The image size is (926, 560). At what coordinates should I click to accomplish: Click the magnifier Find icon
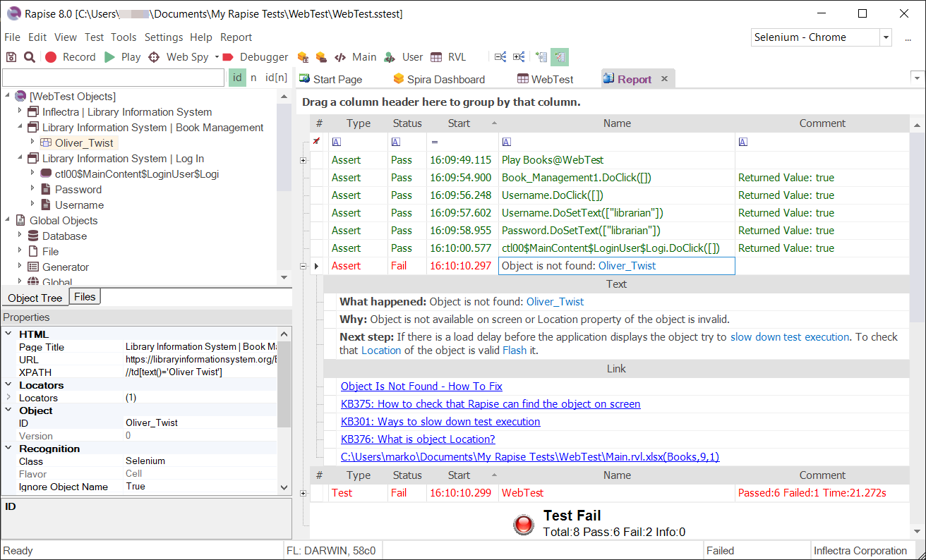(30, 57)
